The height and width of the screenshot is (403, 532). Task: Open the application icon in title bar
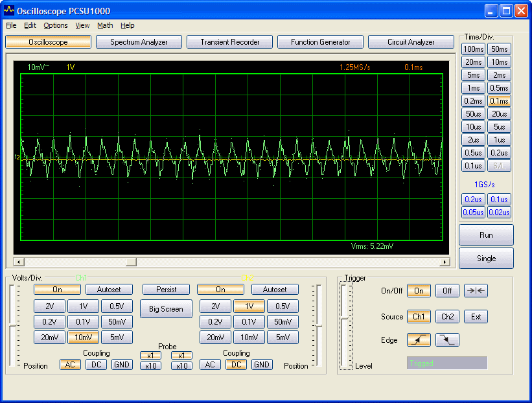[x=9, y=10]
